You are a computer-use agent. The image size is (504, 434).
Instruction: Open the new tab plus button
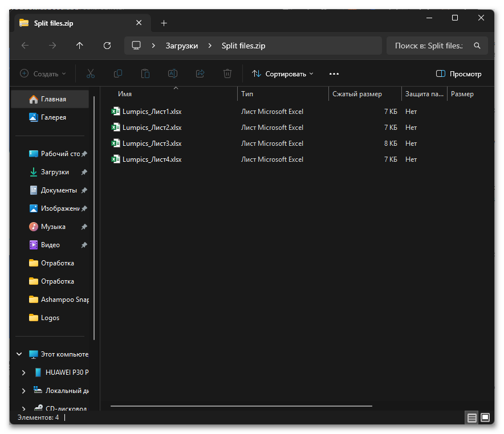(x=164, y=23)
